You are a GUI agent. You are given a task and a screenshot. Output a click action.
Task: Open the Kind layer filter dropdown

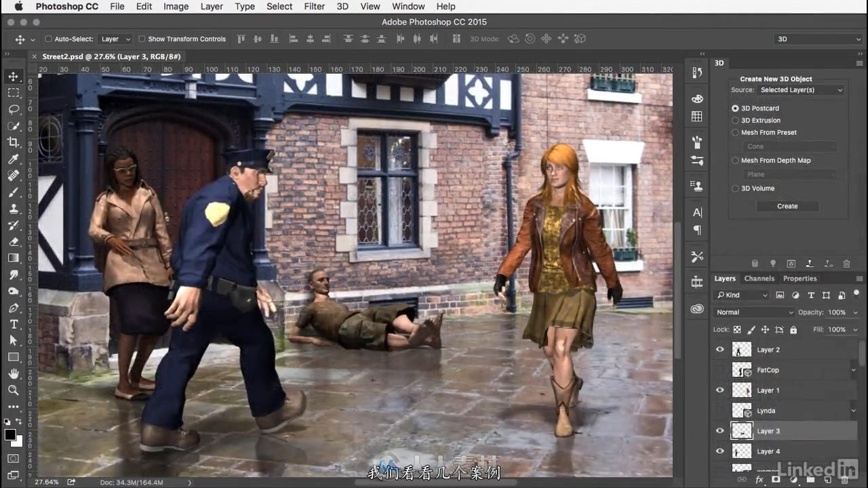[741, 295]
